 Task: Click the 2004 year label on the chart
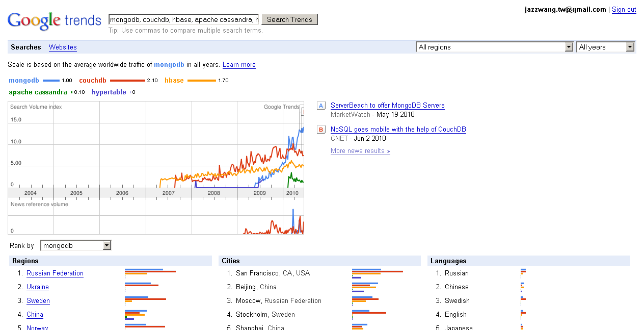tap(31, 193)
